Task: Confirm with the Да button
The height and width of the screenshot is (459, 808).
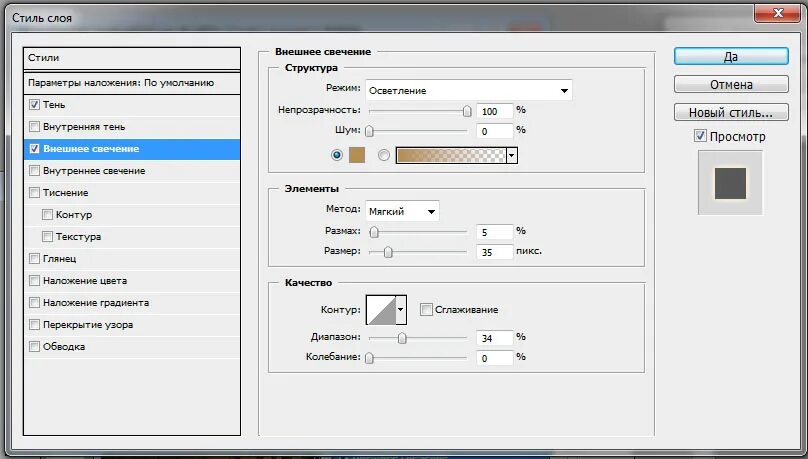Action: tap(731, 56)
